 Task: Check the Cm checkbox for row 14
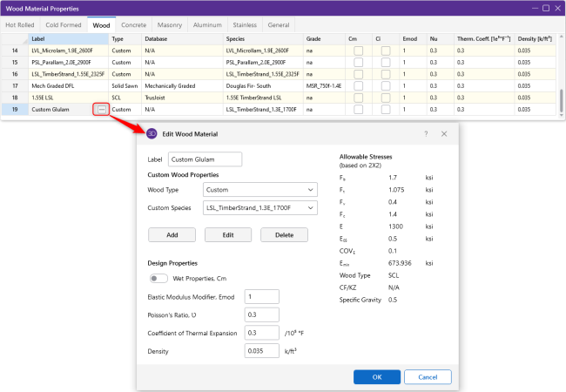pos(358,51)
